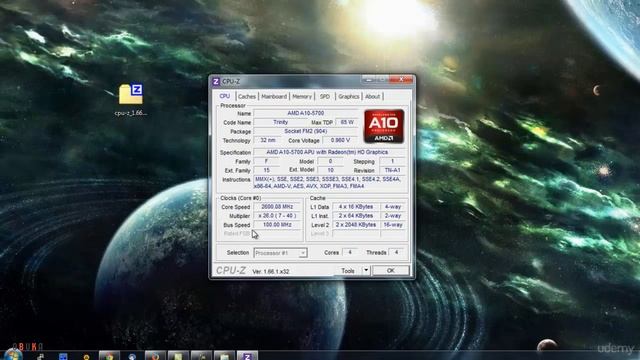
Task: Click the Level 2 value 2 x 2048 KBytes
Action: point(356,225)
